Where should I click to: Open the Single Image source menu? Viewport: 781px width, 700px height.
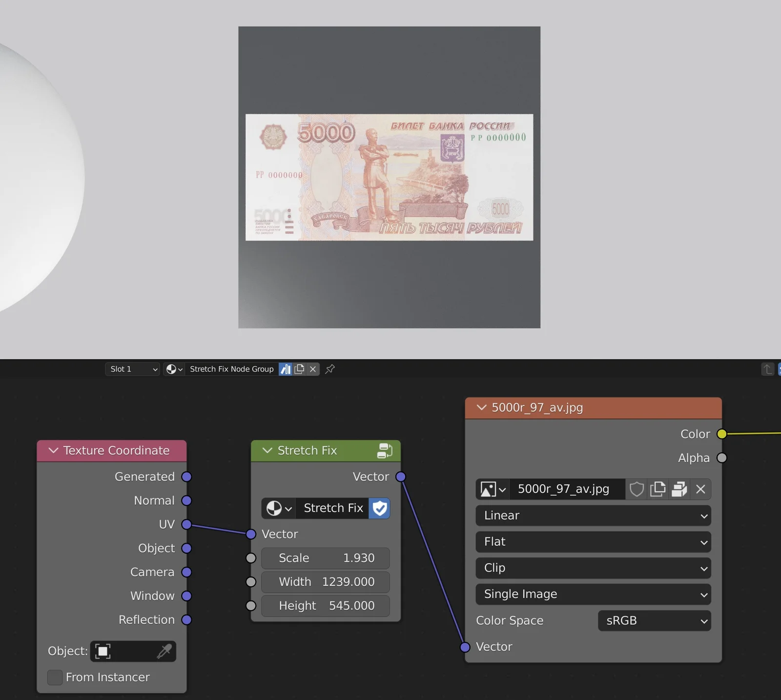[593, 595]
